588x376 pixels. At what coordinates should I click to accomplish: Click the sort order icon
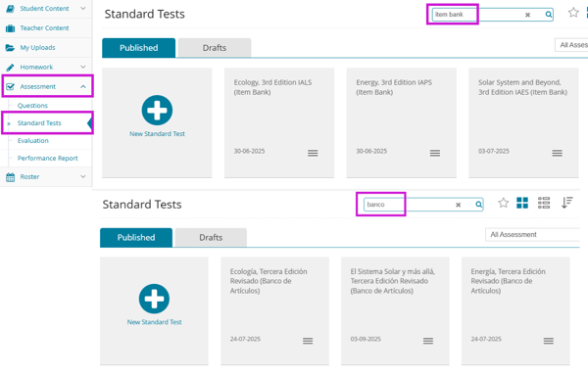(x=566, y=203)
